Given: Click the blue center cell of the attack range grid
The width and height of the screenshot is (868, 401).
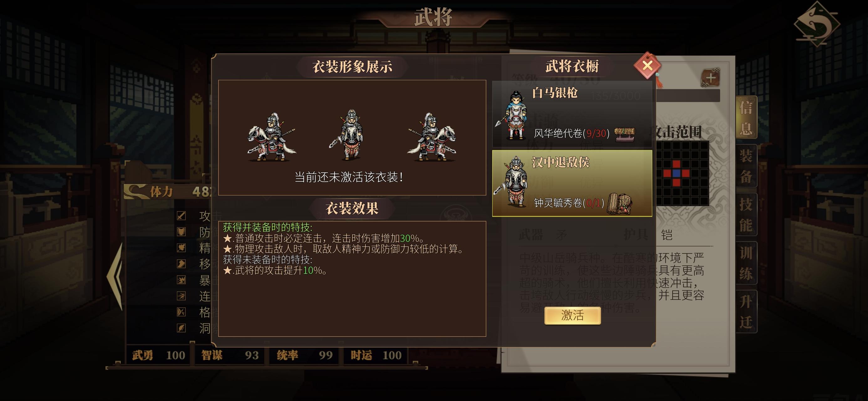Looking at the screenshot, I should click(676, 173).
